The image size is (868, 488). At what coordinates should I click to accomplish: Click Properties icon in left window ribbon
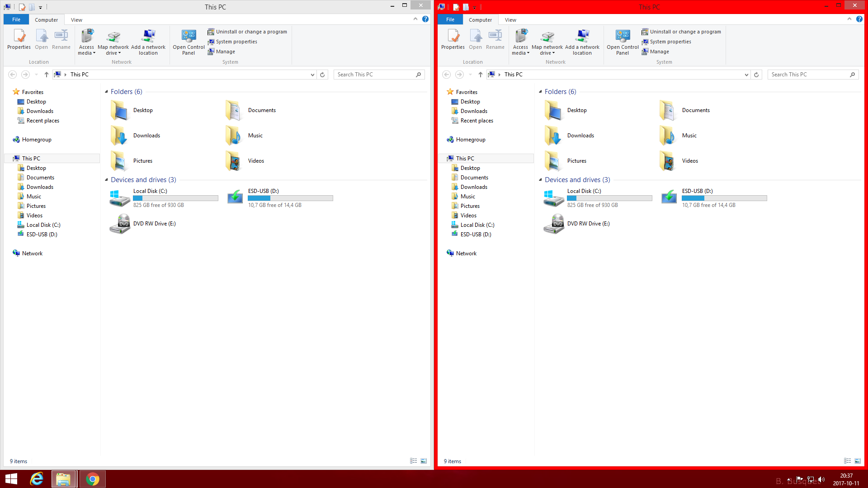pyautogui.click(x=19, y=36)
